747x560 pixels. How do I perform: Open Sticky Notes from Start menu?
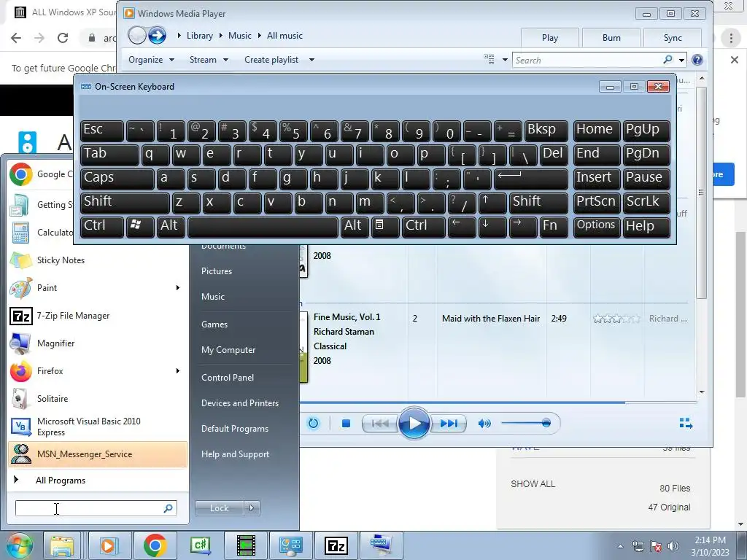[98, 260]
